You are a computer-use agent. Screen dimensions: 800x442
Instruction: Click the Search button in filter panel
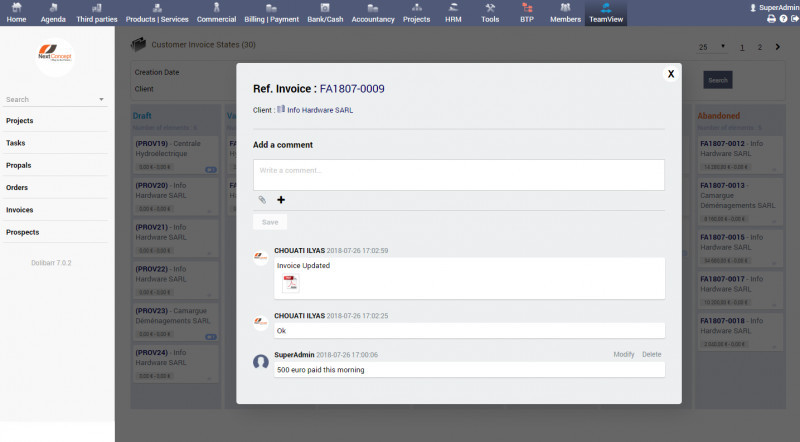coord(718,80)
